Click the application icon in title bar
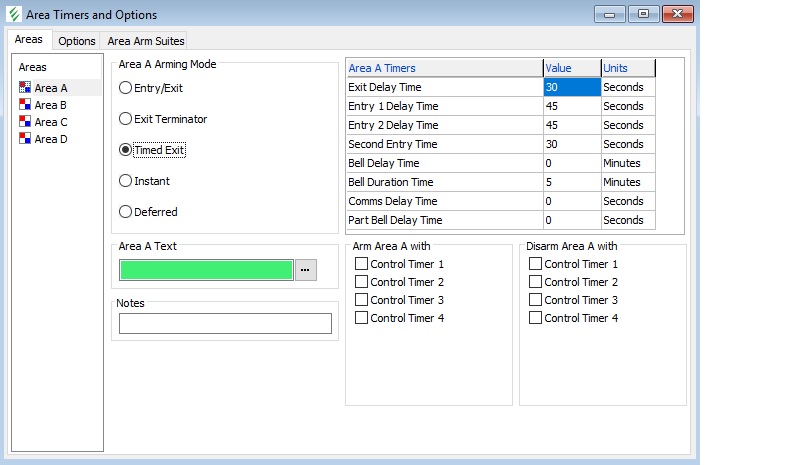800x465 pixels. pos(14,15)
